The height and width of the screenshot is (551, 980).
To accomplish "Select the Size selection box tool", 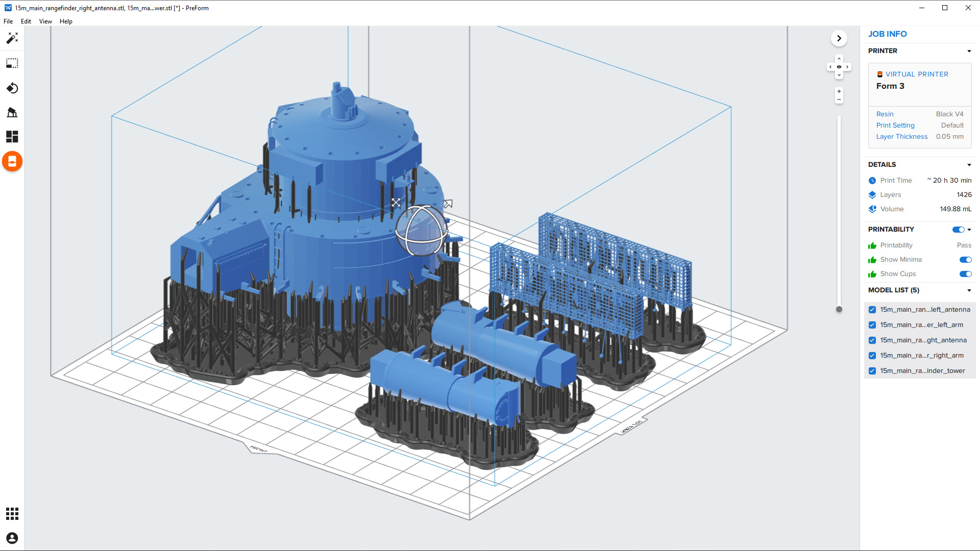I will tap(12, 63).
